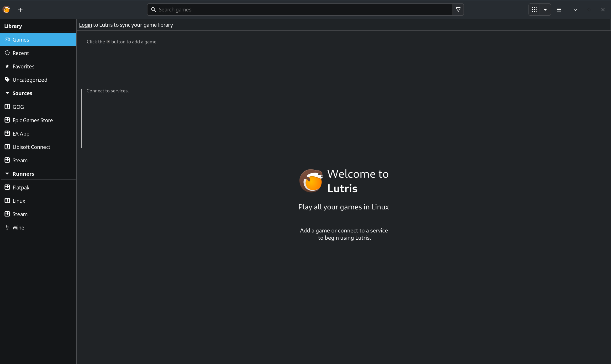The height and width of the screenshot is (364, 611).
Task: Click the Lutris logo icon in header
Action: 6,10
